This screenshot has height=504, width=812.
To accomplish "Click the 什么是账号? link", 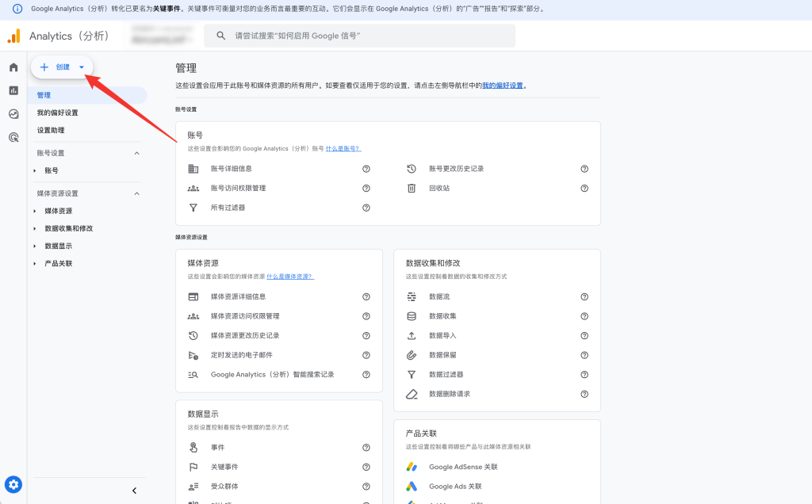I will (343, 148).
